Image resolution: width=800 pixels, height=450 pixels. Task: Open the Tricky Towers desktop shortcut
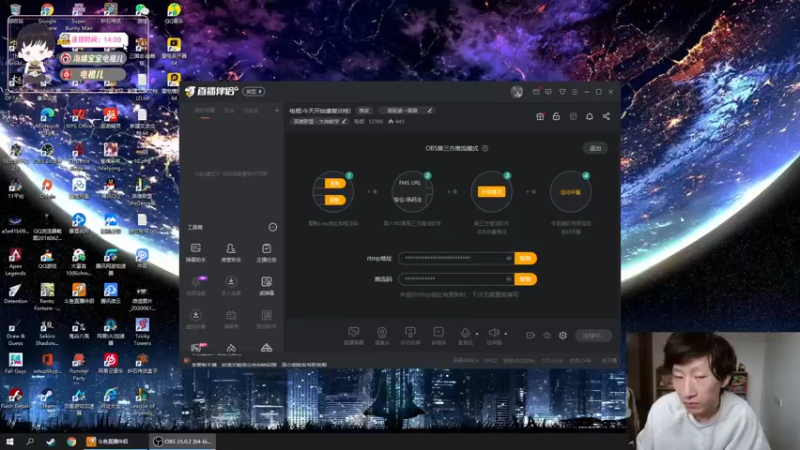tap(142, 332)
